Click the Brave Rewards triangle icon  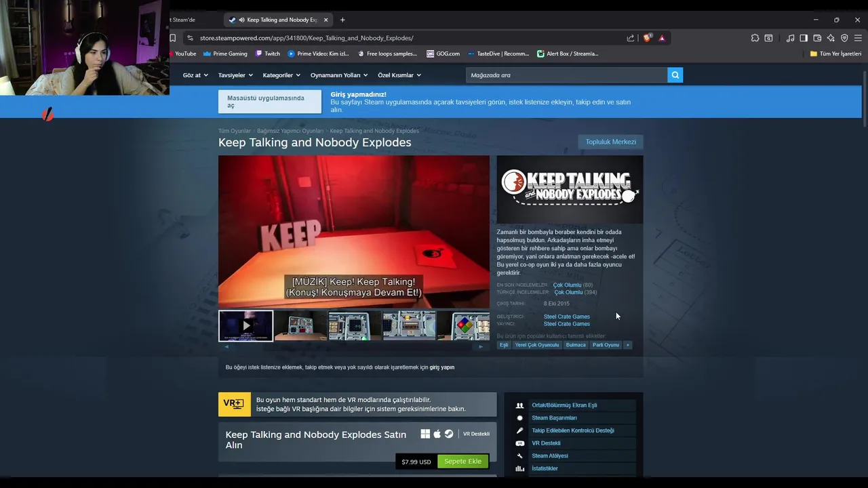[x=662, y=38]
